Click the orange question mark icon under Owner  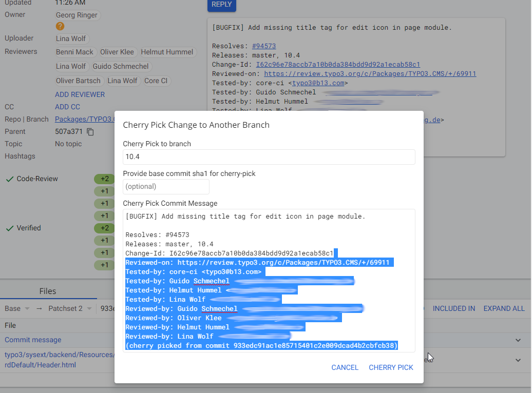(60, 26)
